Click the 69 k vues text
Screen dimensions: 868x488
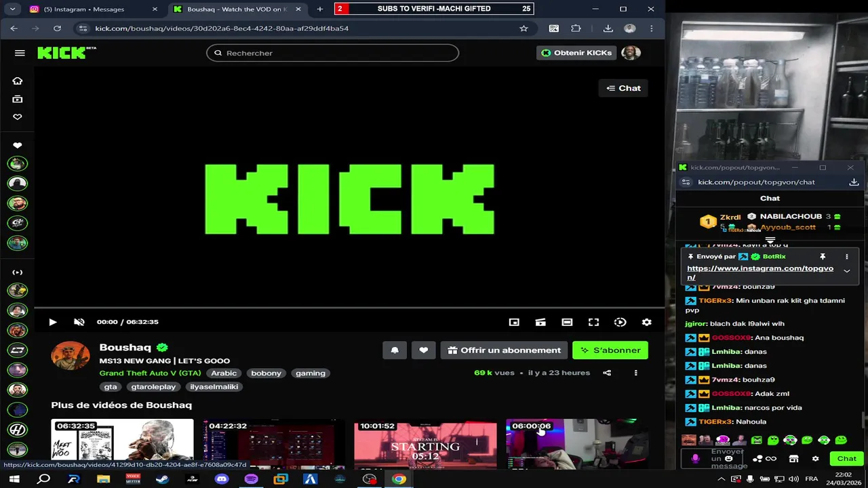[x=494, y=373]
